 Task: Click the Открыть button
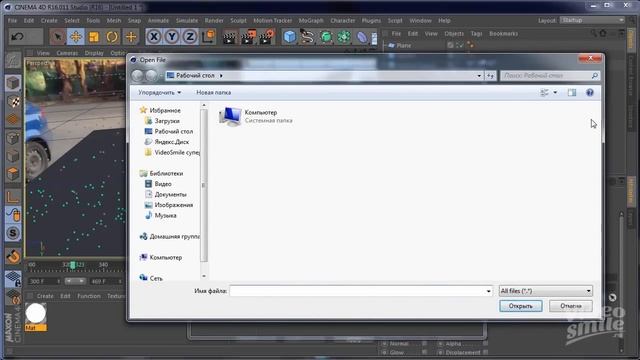tap(520, 306)
